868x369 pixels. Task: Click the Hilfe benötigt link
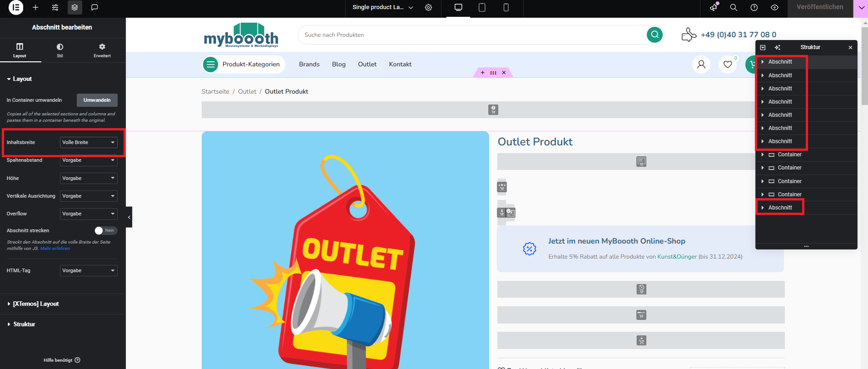click(x=62, y=360)
